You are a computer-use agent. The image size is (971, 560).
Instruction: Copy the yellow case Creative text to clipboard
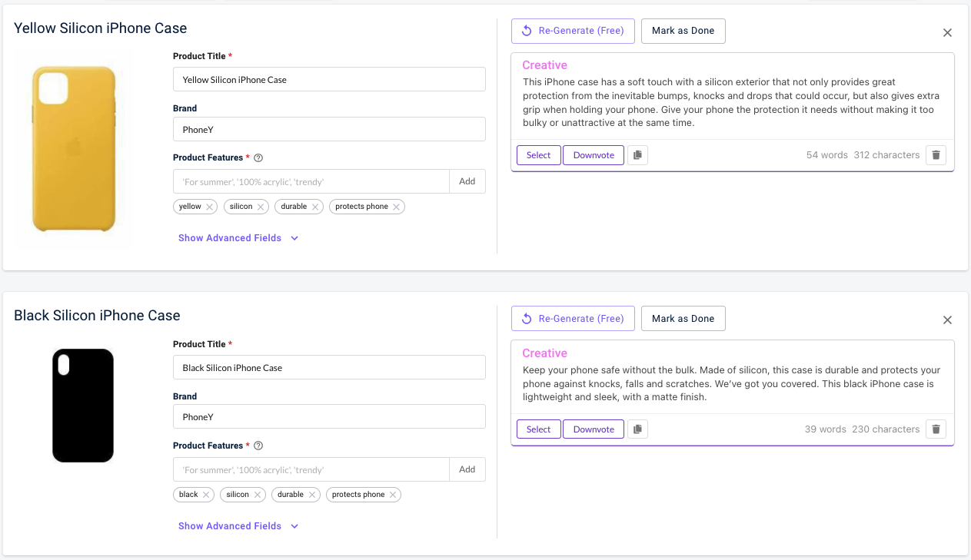(637, 154)
